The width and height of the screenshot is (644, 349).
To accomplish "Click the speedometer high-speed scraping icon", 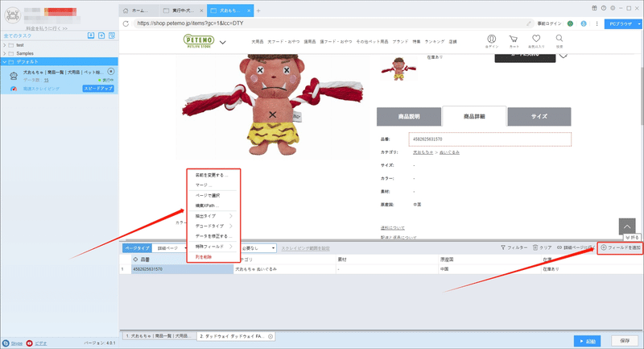I will 14,89.
